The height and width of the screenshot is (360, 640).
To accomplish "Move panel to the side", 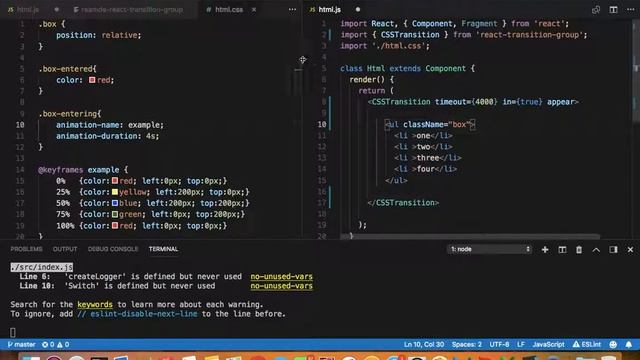I will click(613, 249).
